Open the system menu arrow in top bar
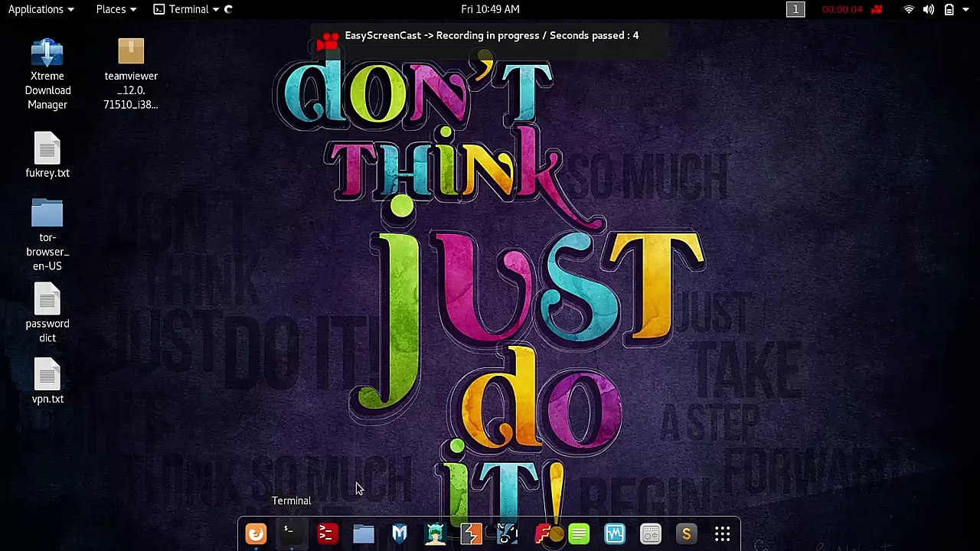Image resolution: width=980 pixels, height=551 pixels. [966, 9]
